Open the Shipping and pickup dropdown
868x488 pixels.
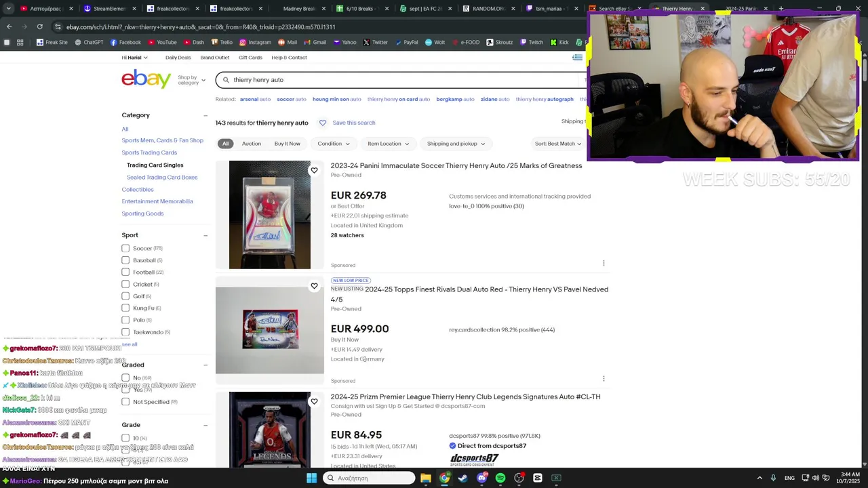456,144
